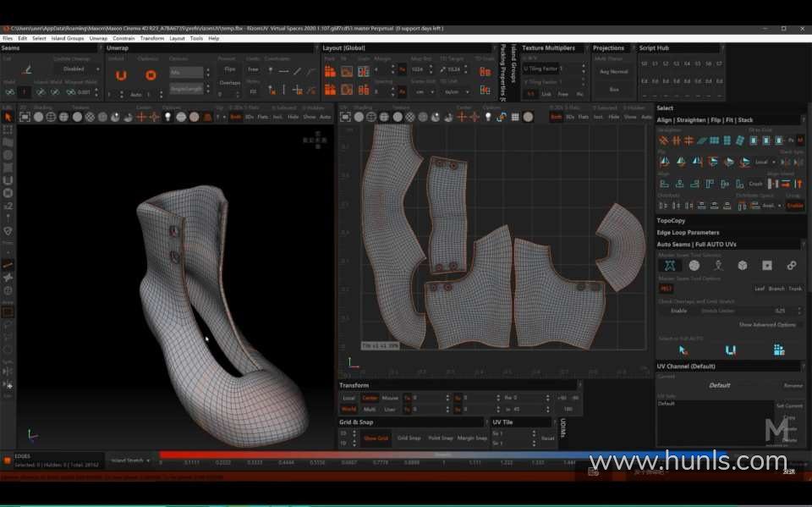Open the Island Groups menu
This screenshot has height=507, width=812.
coord(68,38)
